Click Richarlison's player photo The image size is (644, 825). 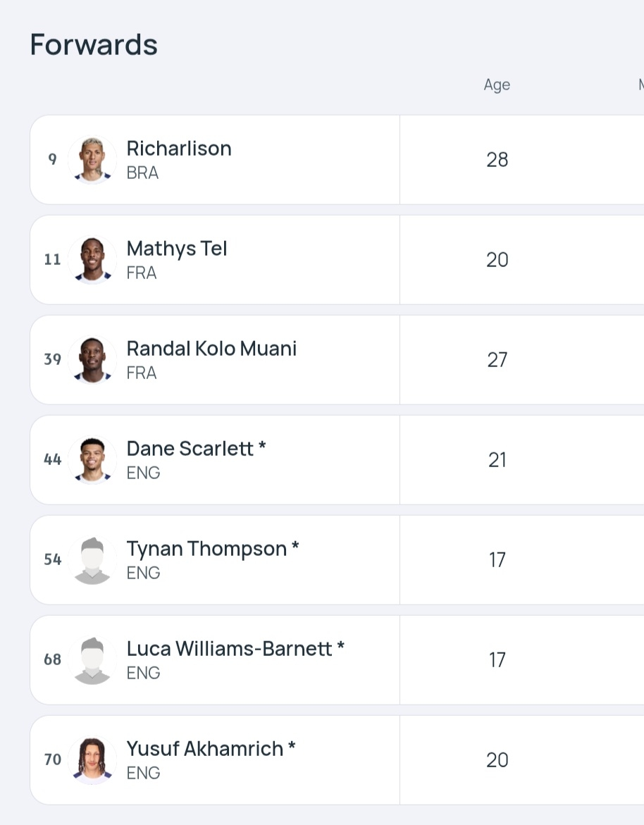(92, 160)
